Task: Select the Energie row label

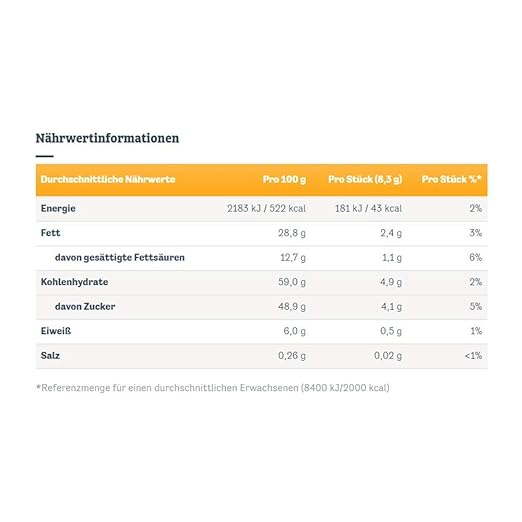Action: 58,209
